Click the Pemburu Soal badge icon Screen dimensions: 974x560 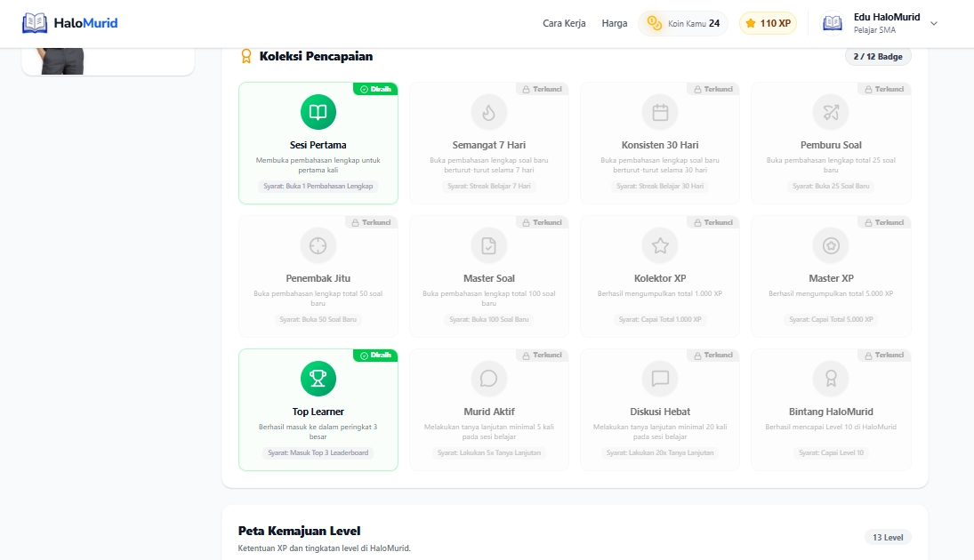coord(831,112)
